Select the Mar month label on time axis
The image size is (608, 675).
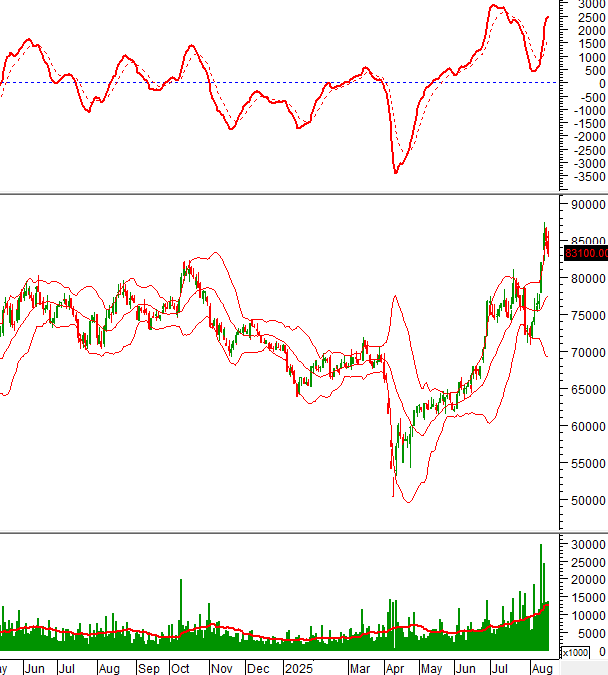pyautogui.click(x=360, y=669)
